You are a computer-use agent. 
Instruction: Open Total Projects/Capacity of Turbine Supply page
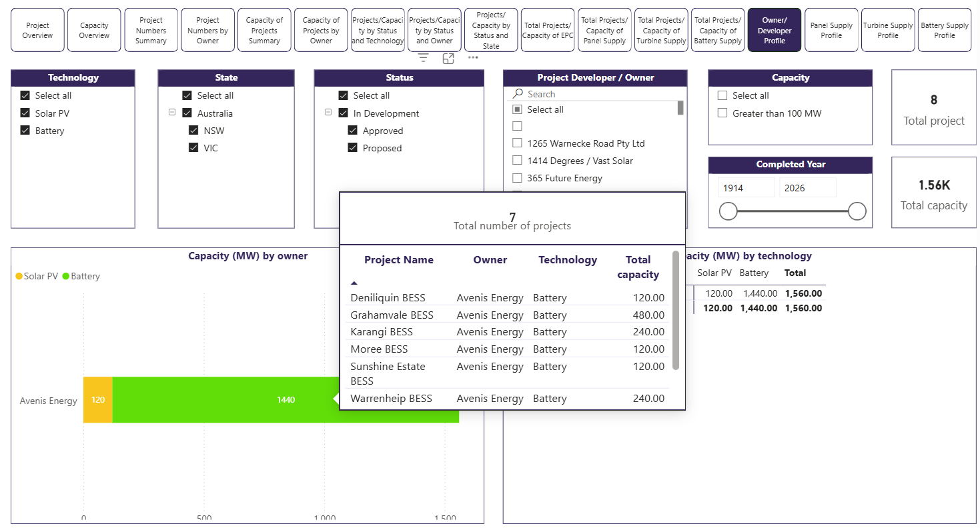pos(661,30)
